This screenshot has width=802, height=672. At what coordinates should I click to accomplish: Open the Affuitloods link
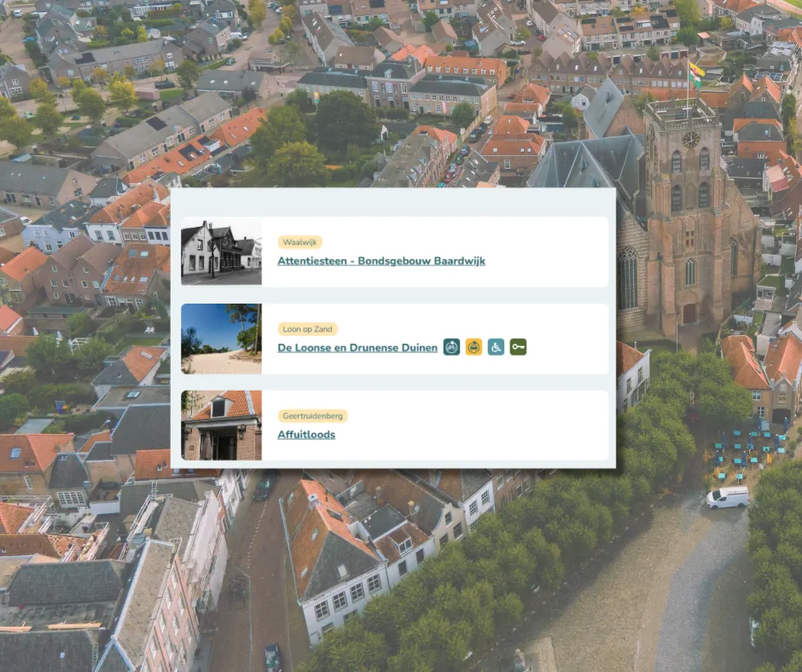[x=305, y=435]
